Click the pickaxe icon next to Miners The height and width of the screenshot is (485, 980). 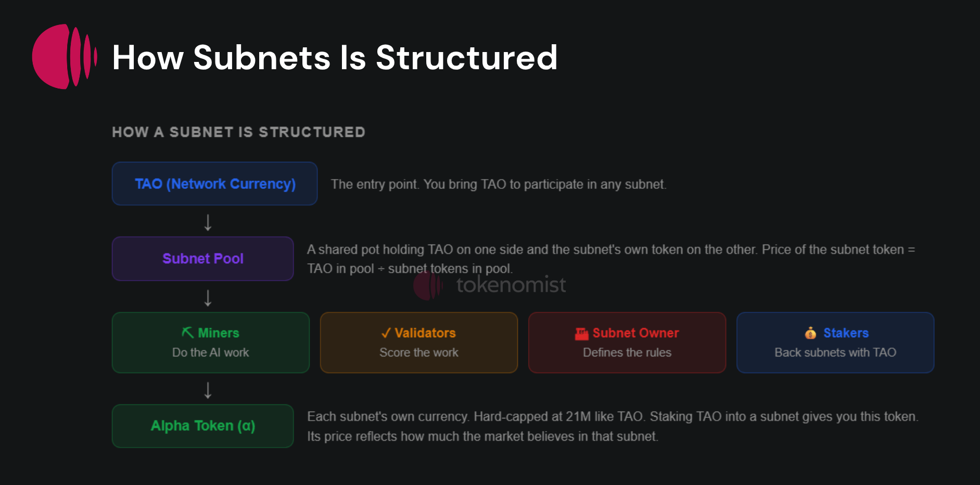pyautogui.click(x=187, y=333)
